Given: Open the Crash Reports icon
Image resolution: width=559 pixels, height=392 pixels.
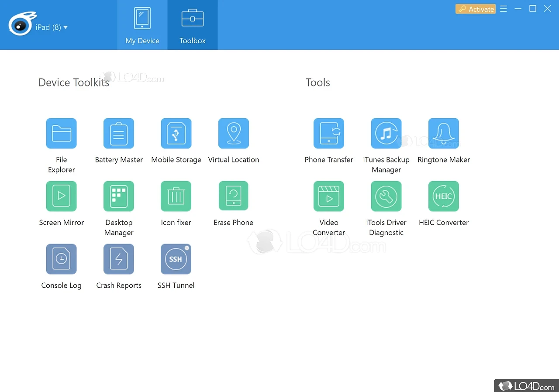Looking at the screenshot, I should pos(119,259).
